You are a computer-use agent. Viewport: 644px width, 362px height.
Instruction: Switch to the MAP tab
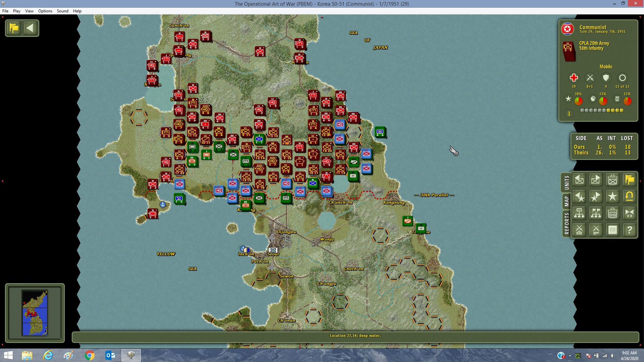[x=567, y=201]
